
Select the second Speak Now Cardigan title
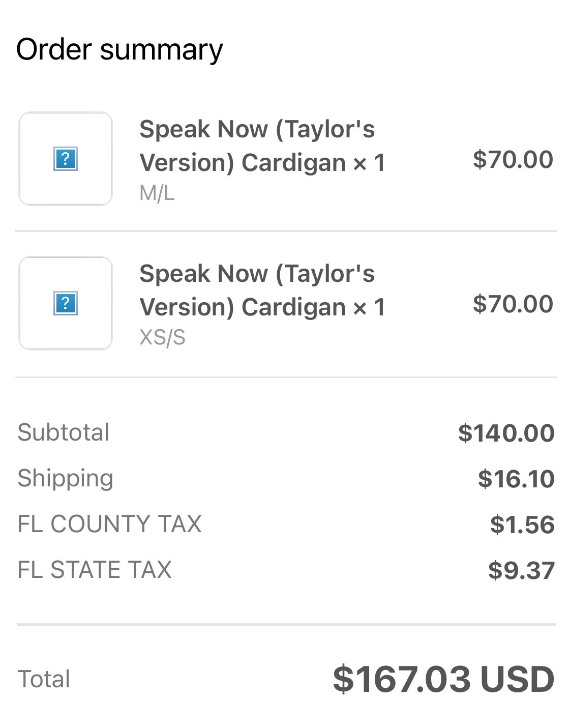click(x=262, y=290)
